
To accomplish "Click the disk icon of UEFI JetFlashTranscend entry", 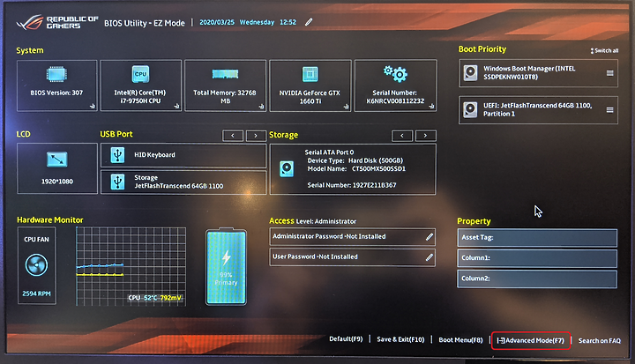I will [470, 109].
